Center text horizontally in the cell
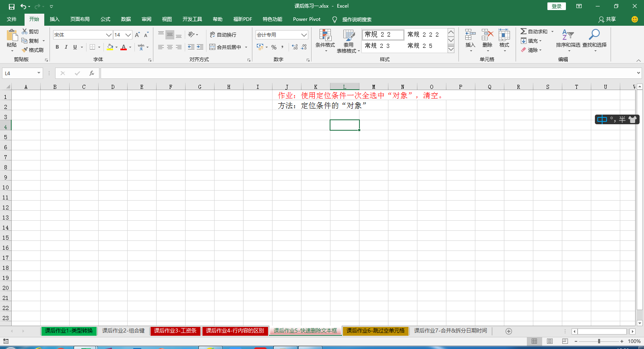 click(170, 47)
